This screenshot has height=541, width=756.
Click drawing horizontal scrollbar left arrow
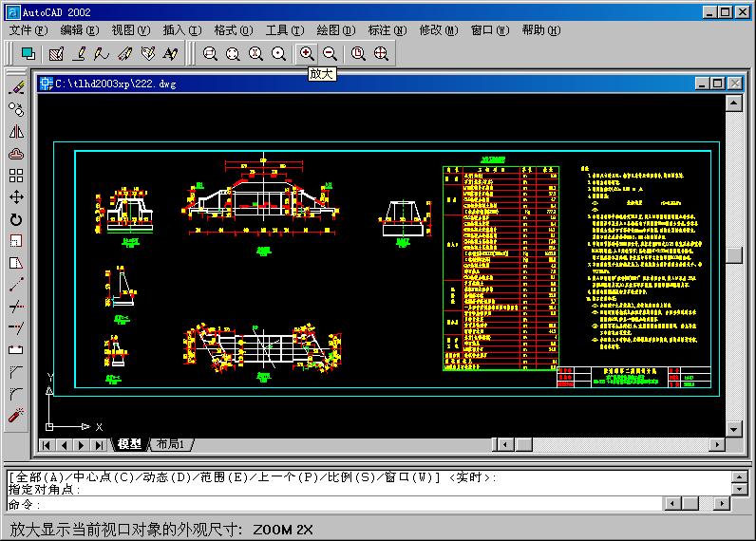pyautogui.click(x=505, y=444)
